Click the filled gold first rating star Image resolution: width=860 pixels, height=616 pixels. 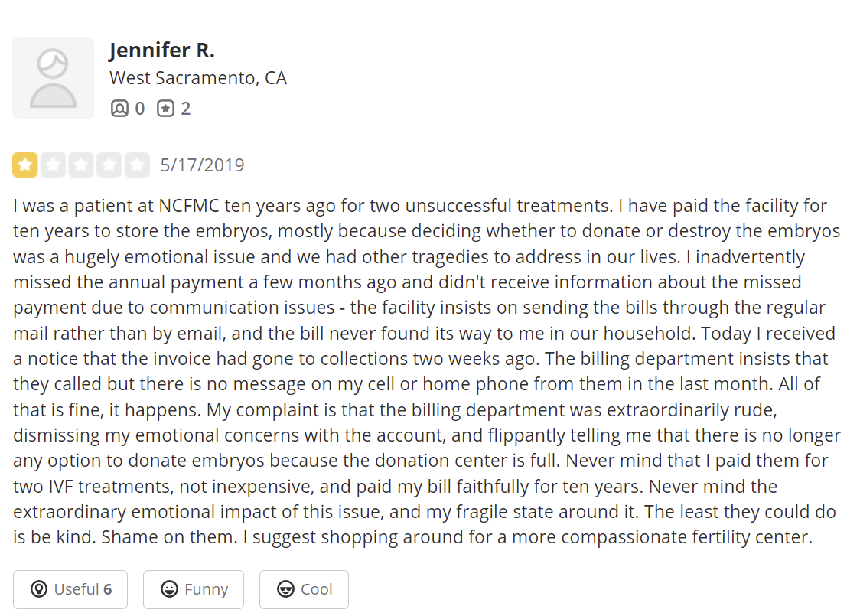pos(24,165)
